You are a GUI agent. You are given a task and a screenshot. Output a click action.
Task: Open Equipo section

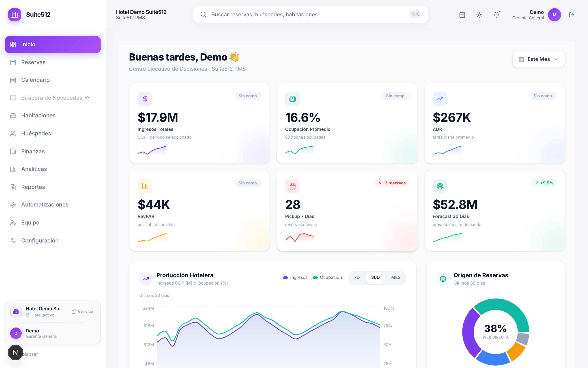pos(53,222)
